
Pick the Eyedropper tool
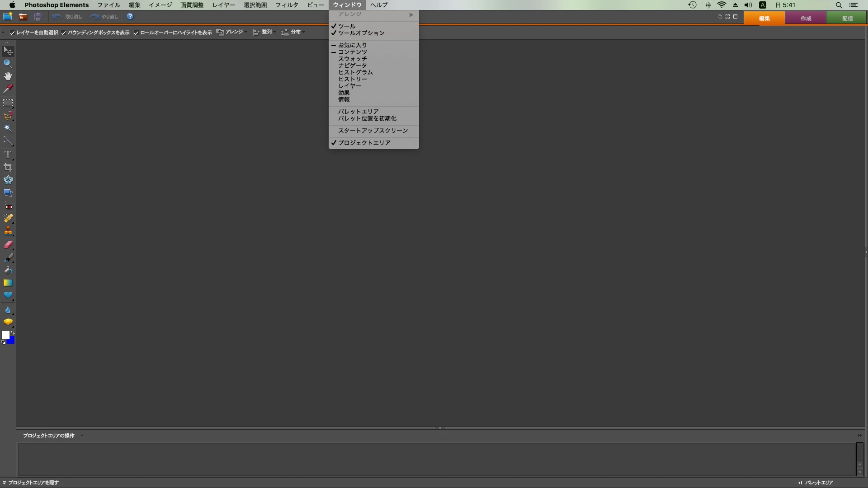click(x=8, y=89)
